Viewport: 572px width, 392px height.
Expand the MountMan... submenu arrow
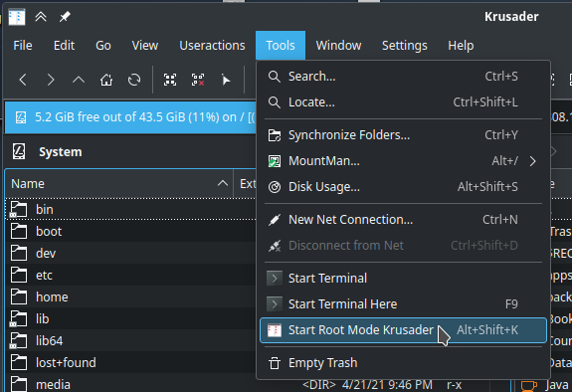(x=532, y=161)
